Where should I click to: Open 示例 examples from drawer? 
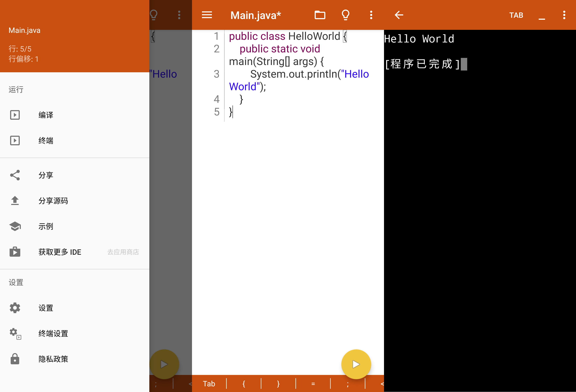(46, 226)
